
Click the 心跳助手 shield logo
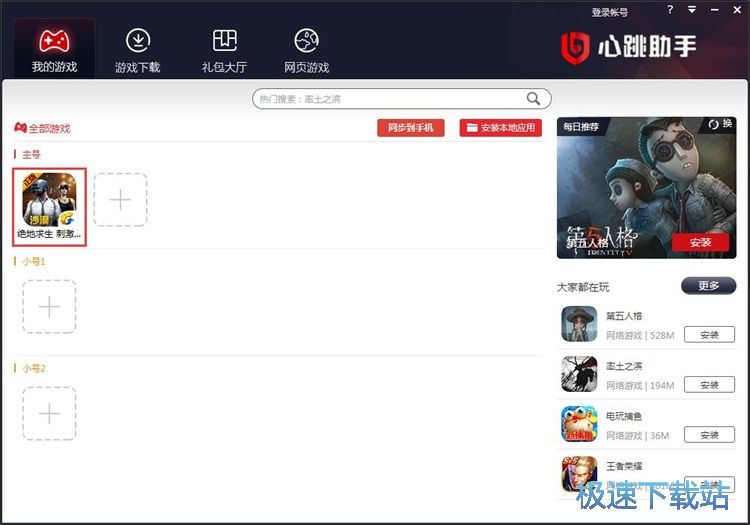click(575, 47)
